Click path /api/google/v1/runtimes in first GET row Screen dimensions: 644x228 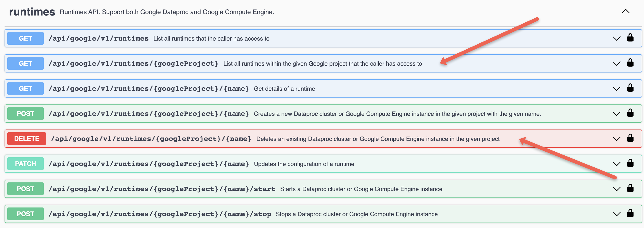(99, 38)
